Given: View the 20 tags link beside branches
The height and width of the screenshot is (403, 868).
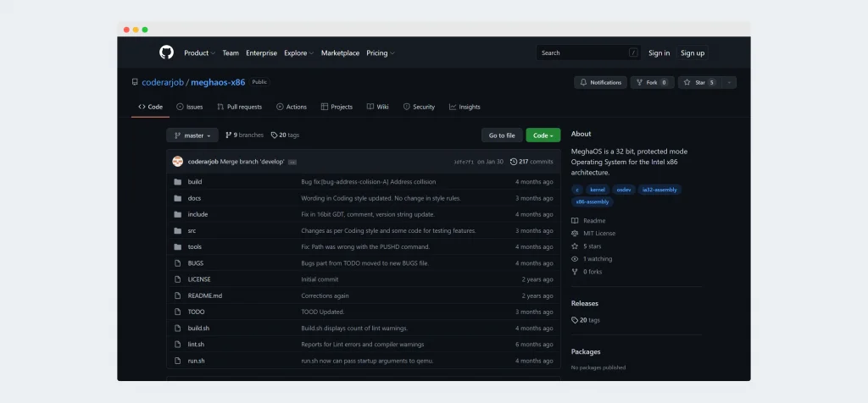Looking at the screenshot, I should click(x=285, y=135).
